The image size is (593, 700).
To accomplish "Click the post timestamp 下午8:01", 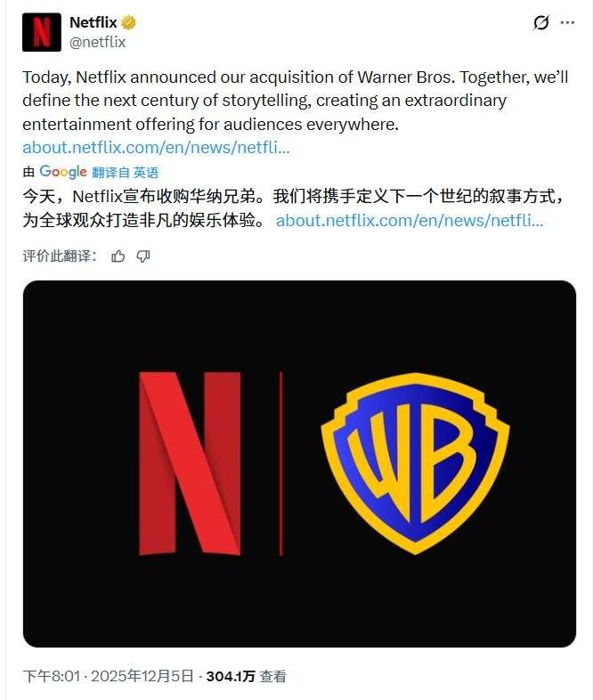I will click(52, 676).
